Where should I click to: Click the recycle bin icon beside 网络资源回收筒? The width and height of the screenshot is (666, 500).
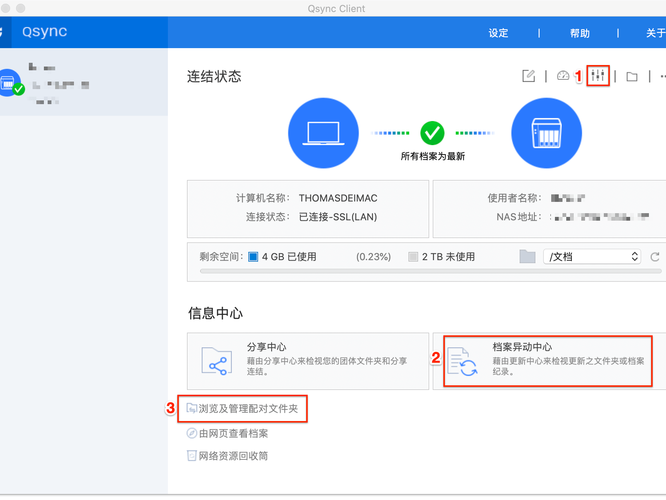point(192,455)
